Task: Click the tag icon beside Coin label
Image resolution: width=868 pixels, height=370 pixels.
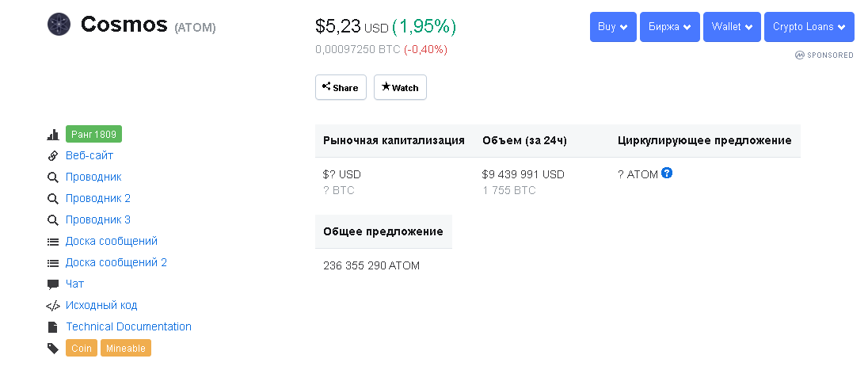Action: point(53,349)
